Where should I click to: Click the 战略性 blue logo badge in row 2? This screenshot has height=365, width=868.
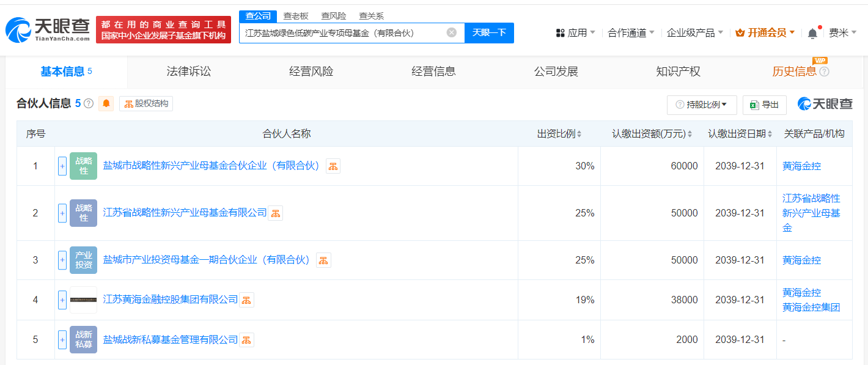click(84, 213)
